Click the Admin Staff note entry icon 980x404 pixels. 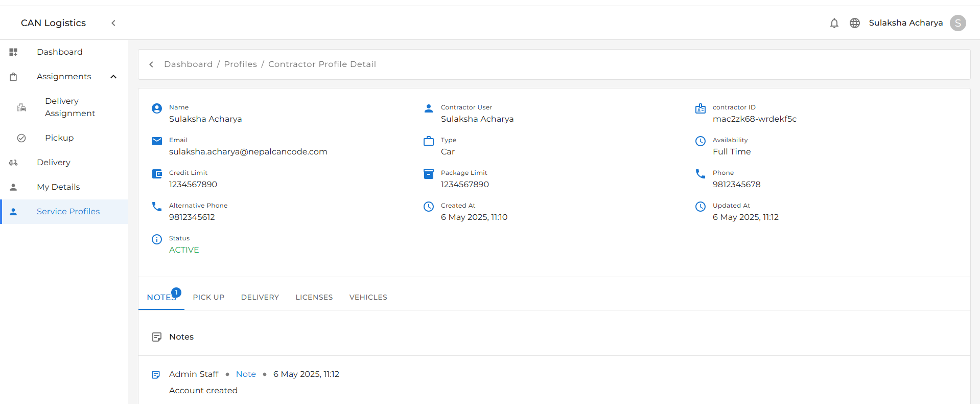tap(156, 375)
